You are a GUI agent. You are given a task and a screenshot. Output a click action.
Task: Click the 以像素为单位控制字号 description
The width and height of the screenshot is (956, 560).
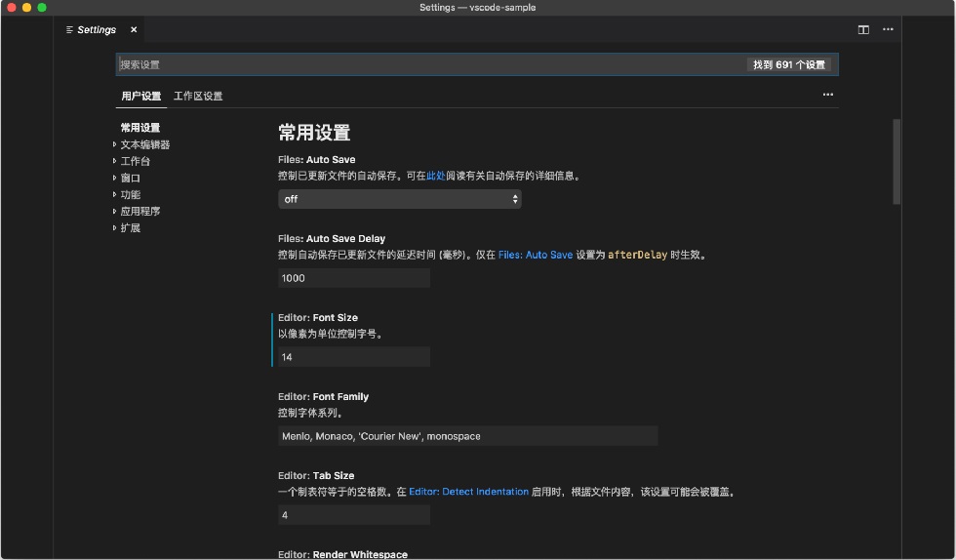(331, 334)
